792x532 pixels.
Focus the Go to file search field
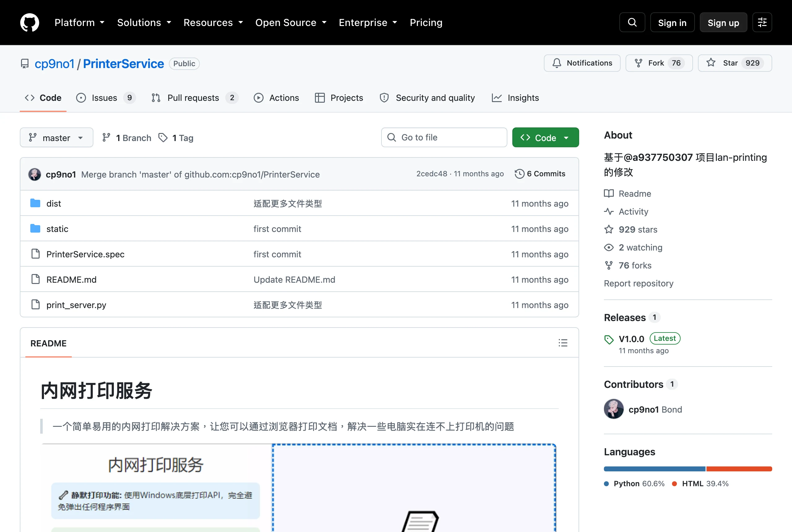tap(444, 137)
